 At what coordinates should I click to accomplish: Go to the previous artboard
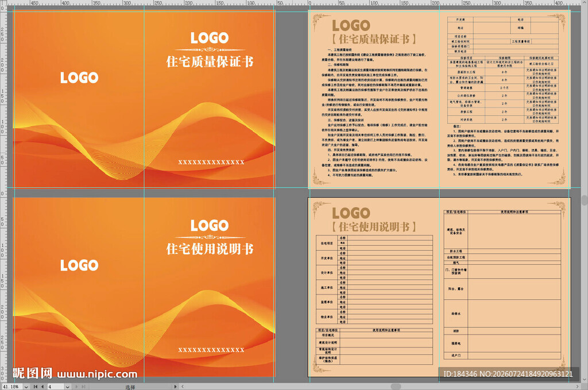tap(42, 387)
